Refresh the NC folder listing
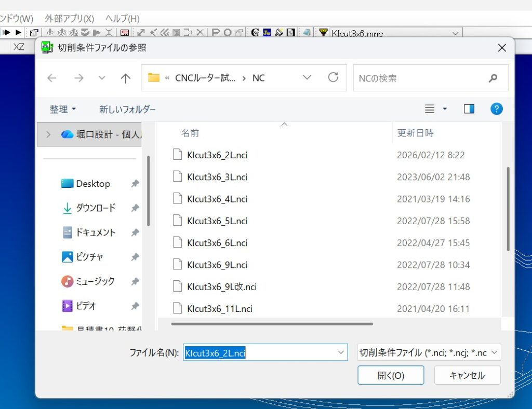The image size is (532, 409). (333, 78)
